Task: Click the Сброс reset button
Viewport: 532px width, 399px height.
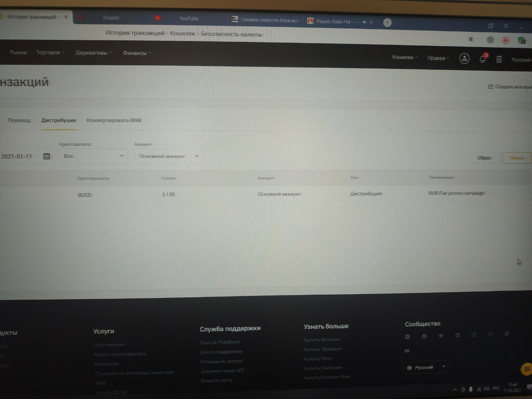Action: (484, 158)
